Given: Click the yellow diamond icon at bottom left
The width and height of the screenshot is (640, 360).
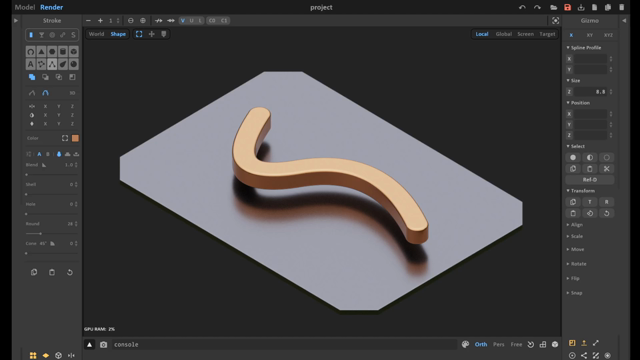Looking at the screenshot, I should coord(46,356).
